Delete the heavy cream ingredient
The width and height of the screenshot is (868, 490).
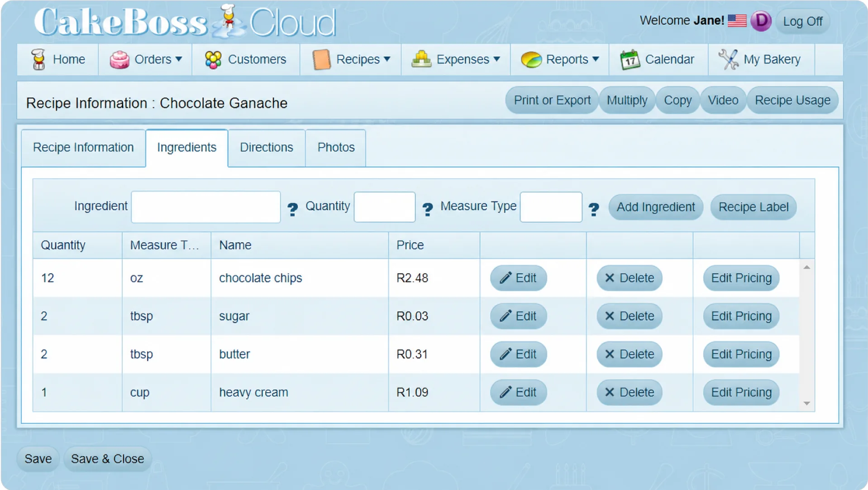pyautogui.click(x=630, y=392)
